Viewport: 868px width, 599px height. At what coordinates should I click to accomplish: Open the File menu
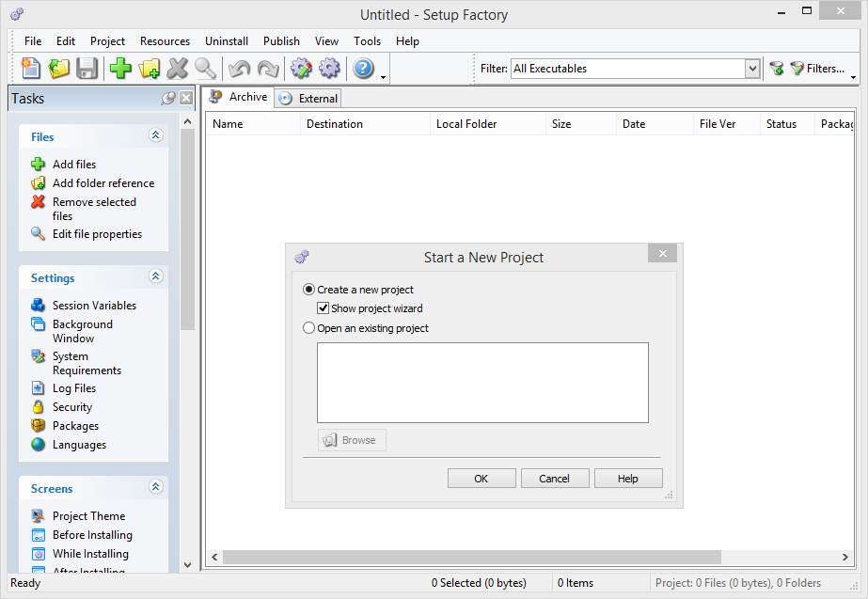[x=33, y=41]
